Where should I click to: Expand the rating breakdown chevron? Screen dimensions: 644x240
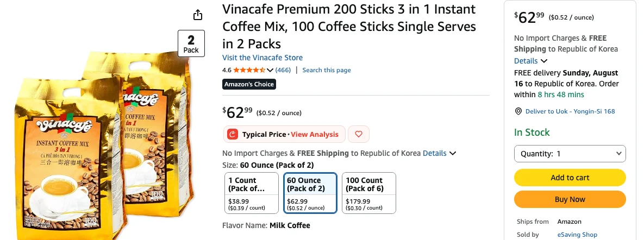coord(270,70)
